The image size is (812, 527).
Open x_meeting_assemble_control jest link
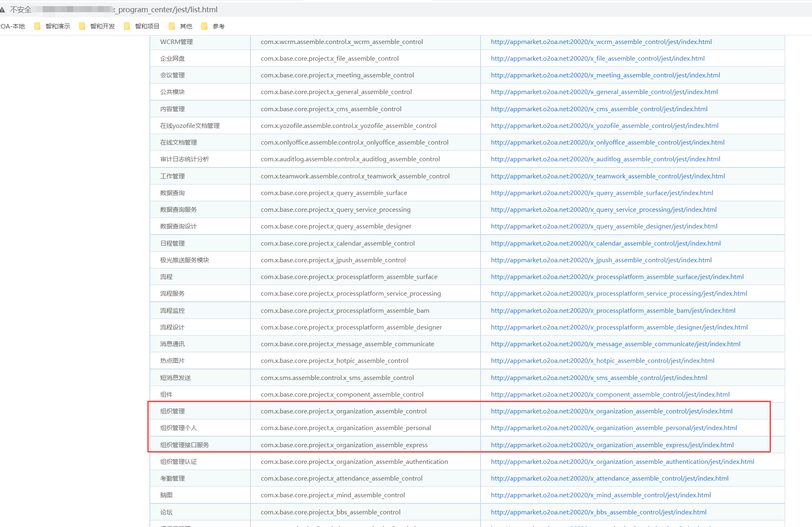pos(605,75)
